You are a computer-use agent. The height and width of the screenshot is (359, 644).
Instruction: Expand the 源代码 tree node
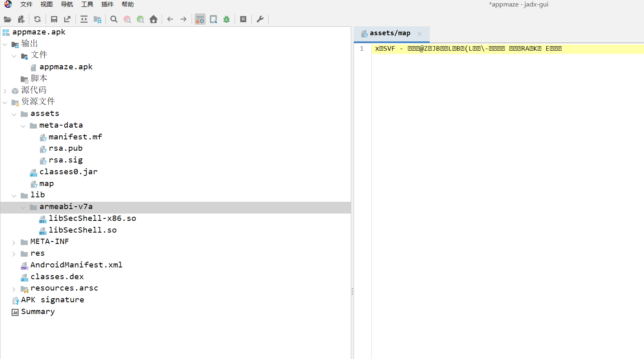click(x=5, y=91)
